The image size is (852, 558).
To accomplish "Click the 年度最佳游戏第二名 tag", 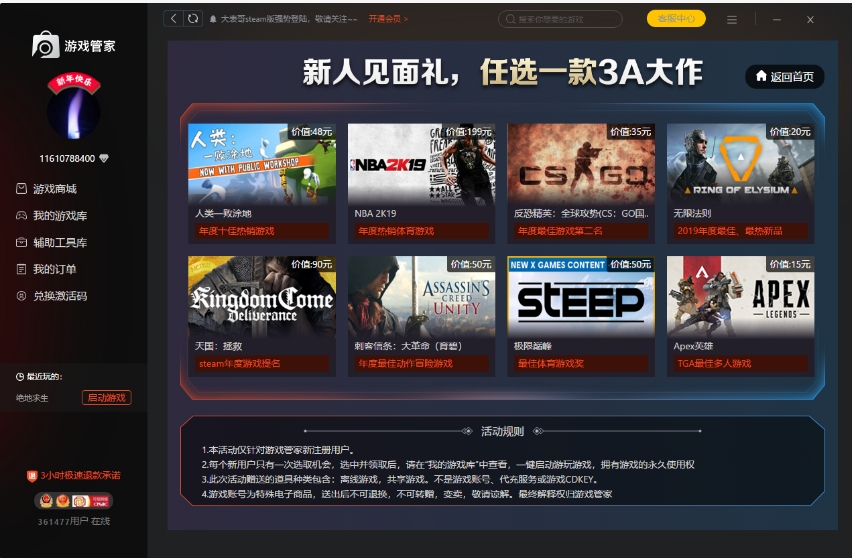I will tap(581, 231).
